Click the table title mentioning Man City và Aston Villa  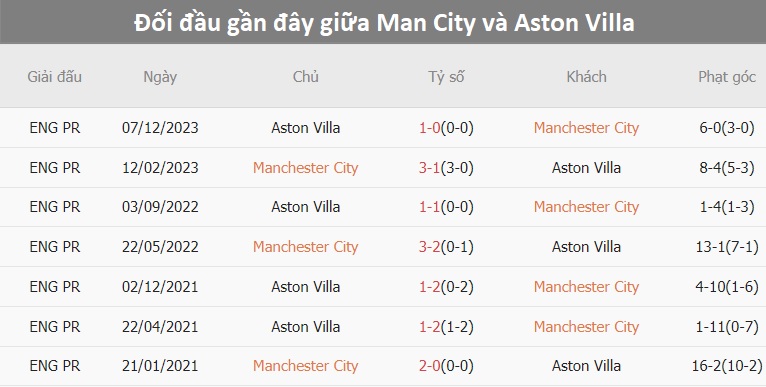384,22
